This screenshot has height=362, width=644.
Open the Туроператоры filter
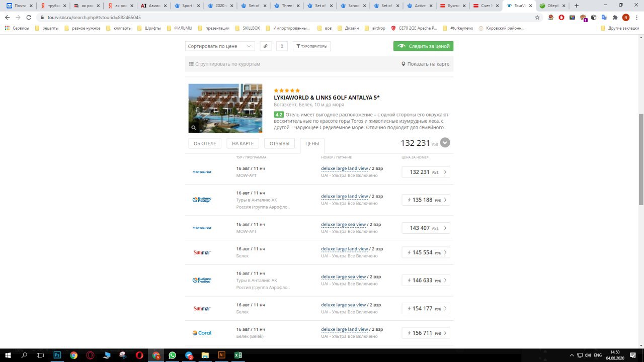pyautogui.click(x=311, y=46)
